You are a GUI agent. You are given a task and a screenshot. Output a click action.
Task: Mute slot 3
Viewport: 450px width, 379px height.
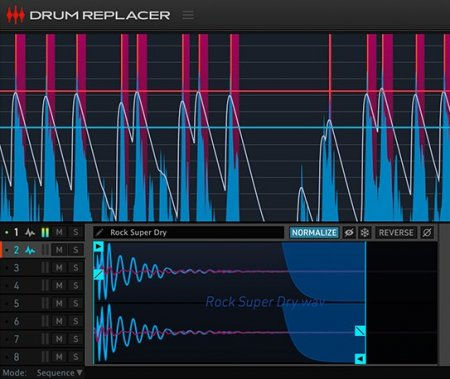coord(59,268)
